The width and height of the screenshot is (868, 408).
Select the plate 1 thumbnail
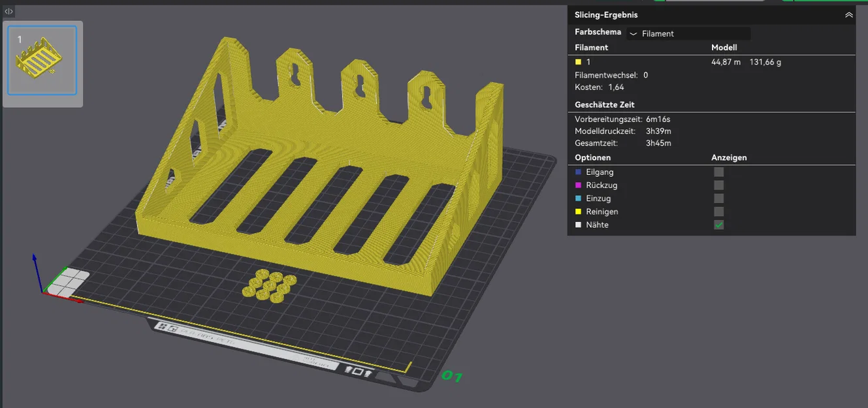click(42, 61)
